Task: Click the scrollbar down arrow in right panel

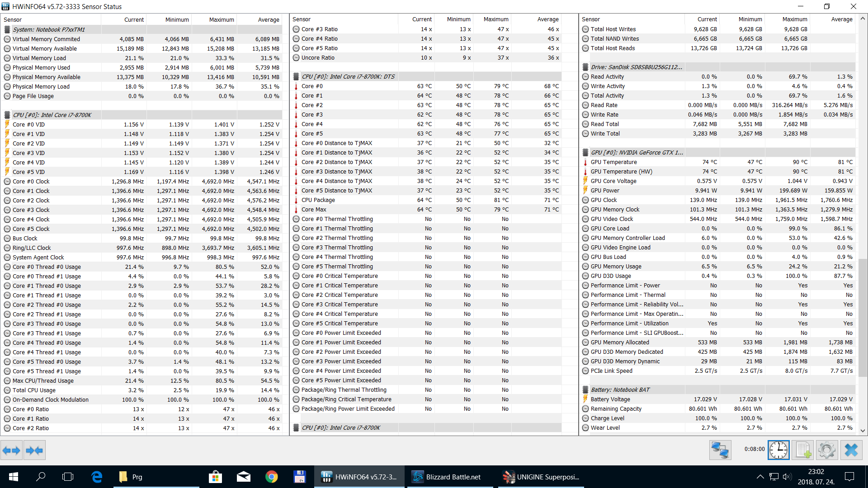Action: tap(863, 431)
